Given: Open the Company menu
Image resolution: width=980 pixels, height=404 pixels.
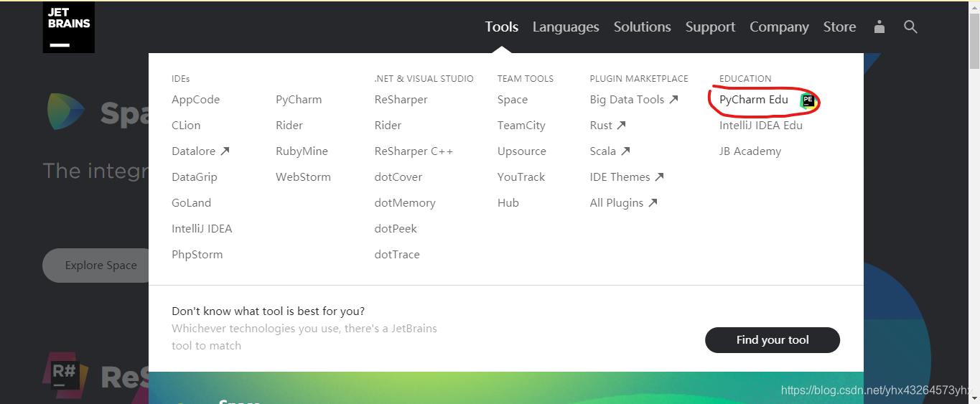Looking at the screenshot, I should (x=779, y=27).
